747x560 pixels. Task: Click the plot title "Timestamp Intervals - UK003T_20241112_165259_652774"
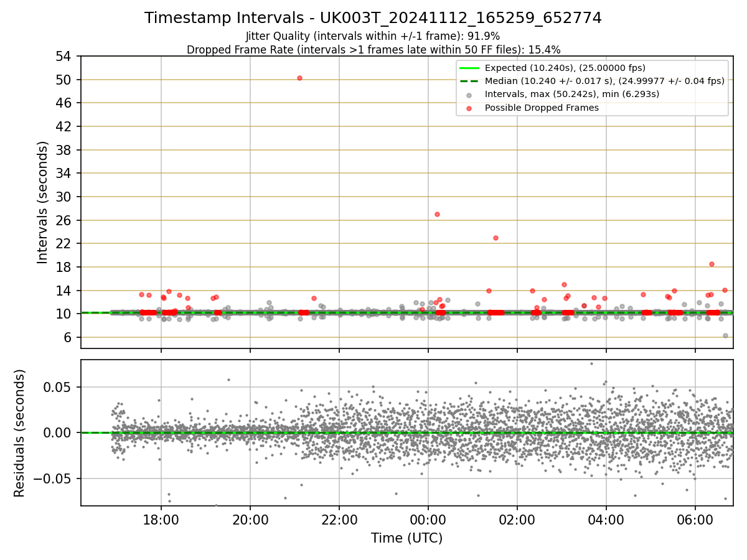click(373, 18)
